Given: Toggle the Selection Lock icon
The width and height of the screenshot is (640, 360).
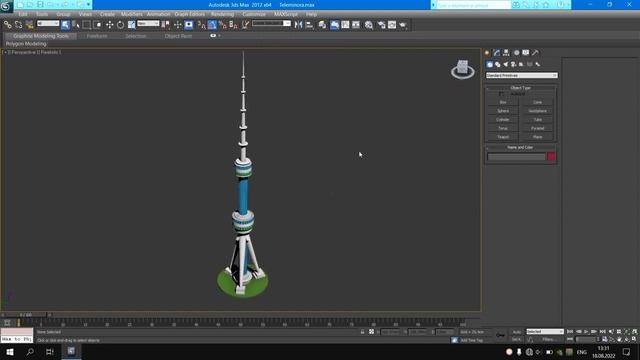Looking at the screenshot, I should pyautogui.click(x=362, y=332).
